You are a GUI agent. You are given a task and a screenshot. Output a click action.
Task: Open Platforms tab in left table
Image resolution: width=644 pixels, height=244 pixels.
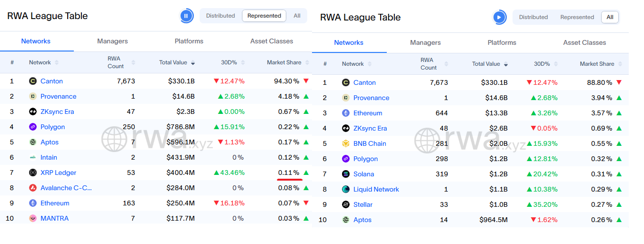tap(189, 41)
